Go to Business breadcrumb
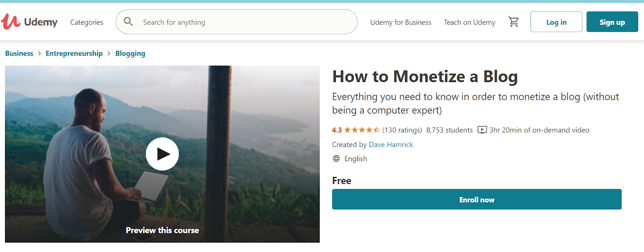Screen dimensions: 644x252 coord(19,53)
